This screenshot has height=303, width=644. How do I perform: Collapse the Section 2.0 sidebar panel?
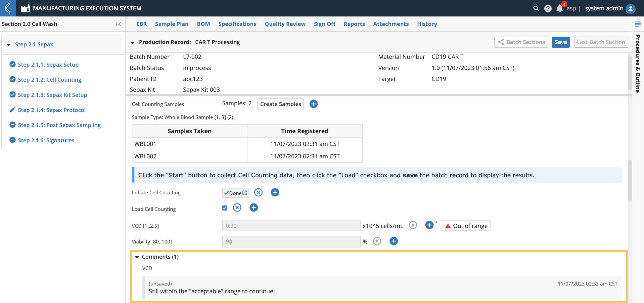click(x=119, y=24)
